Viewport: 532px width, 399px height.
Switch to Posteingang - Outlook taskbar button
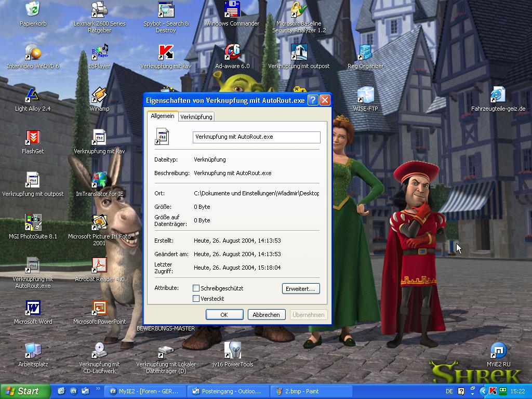pyautogui.click(x=228, y=391)
